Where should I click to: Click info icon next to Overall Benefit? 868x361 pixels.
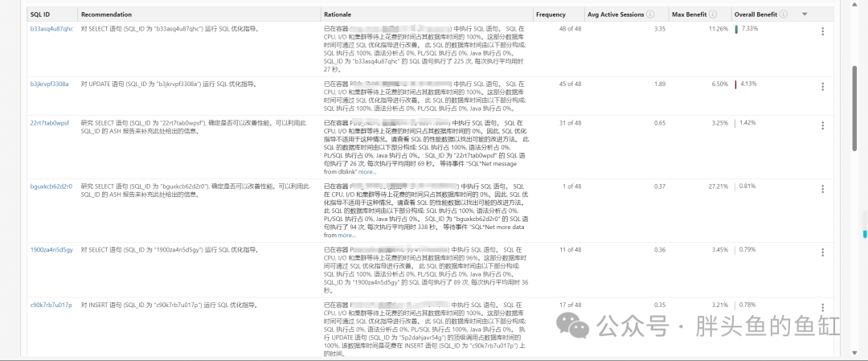[784, 14]
